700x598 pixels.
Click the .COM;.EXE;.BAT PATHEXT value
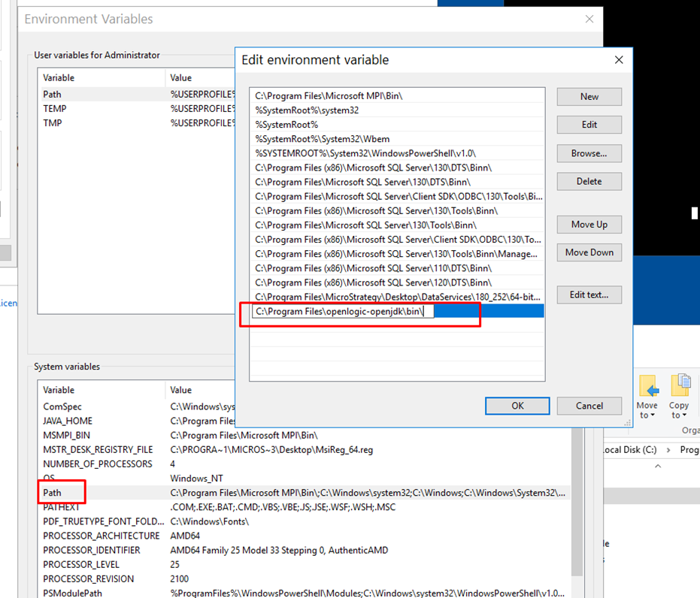pyautogui.click(x=283, y=507)
